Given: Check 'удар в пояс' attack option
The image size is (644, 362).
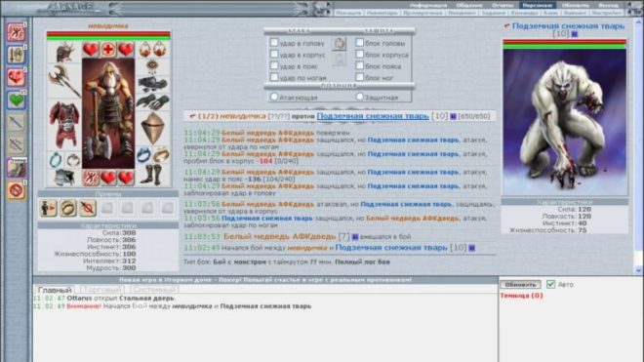Looking at the screenshot, I should tap(274, 65).
